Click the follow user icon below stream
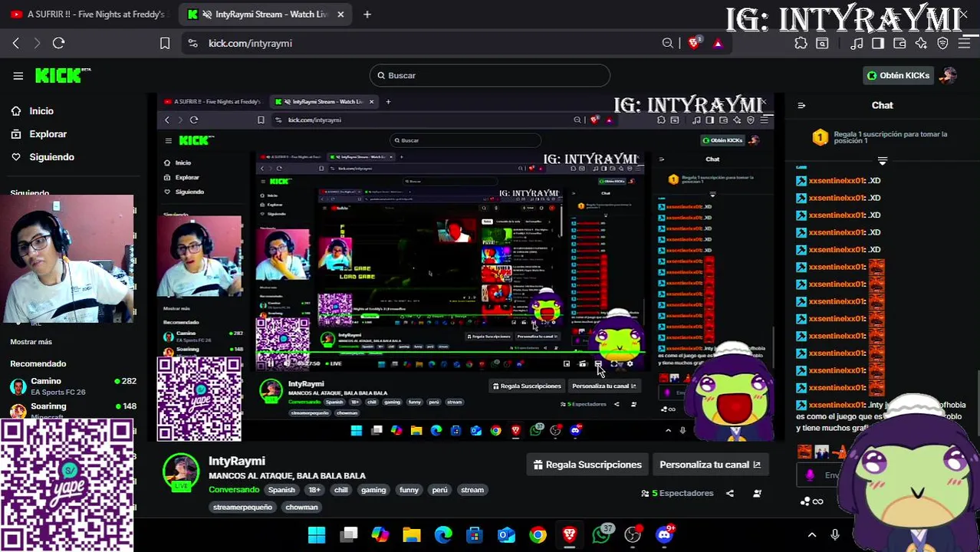This screenshot has height=552, width=980. (757, 493)
